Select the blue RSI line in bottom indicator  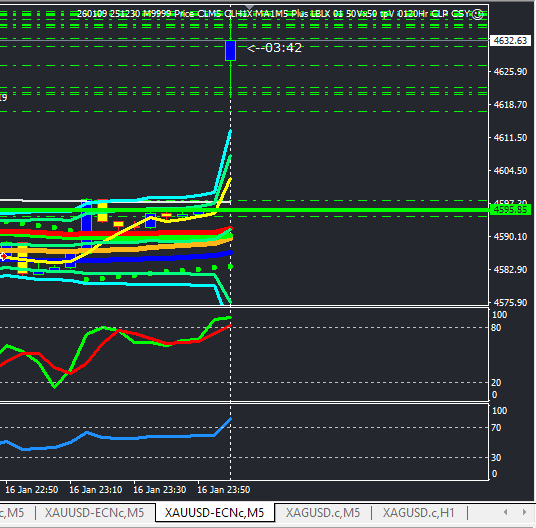116,438
